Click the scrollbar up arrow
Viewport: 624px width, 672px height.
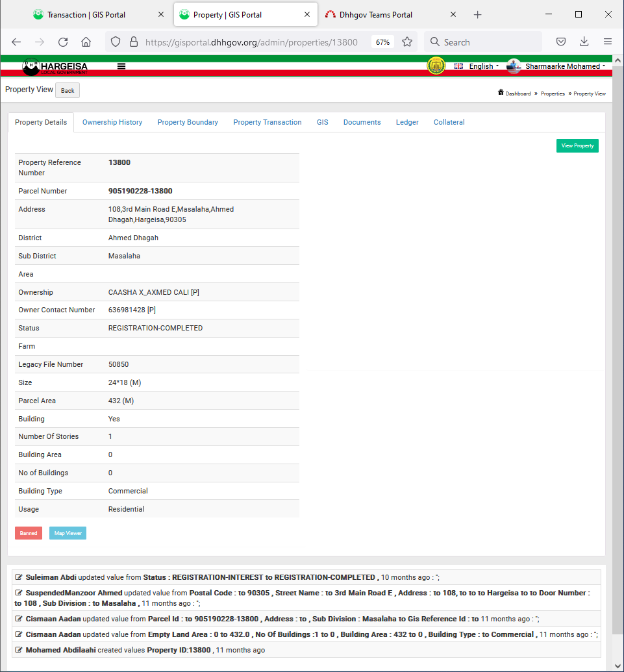tap(618, 60)
